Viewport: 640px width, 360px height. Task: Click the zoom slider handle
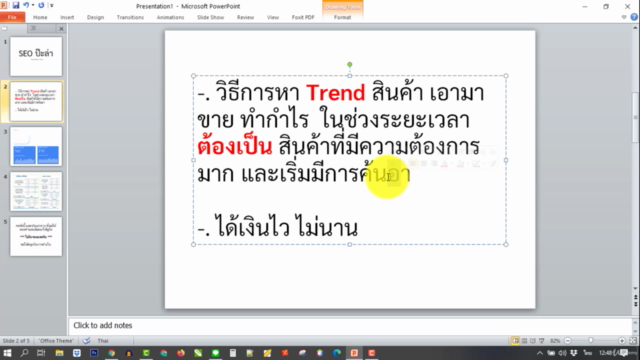[x=591, y=340]
